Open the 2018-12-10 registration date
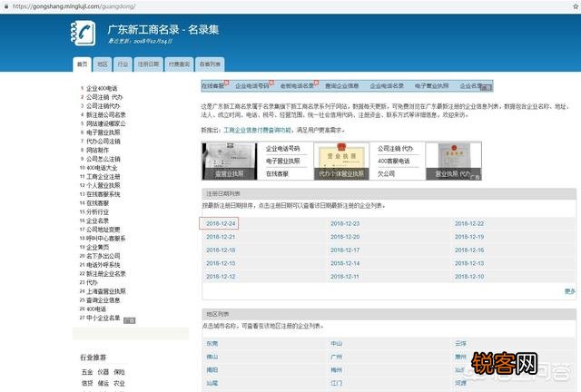The width and height of the screenshot is (581, 392). 469,277
